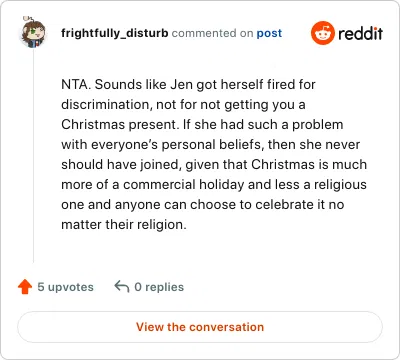The height and width of the screenshot is (360, 400).
Task: Click the reply arrow icon
Action: (x=122, y=286)
